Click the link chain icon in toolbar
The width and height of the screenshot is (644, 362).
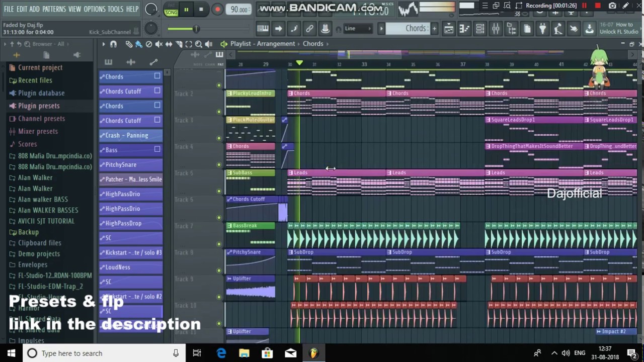click(309, 29)
